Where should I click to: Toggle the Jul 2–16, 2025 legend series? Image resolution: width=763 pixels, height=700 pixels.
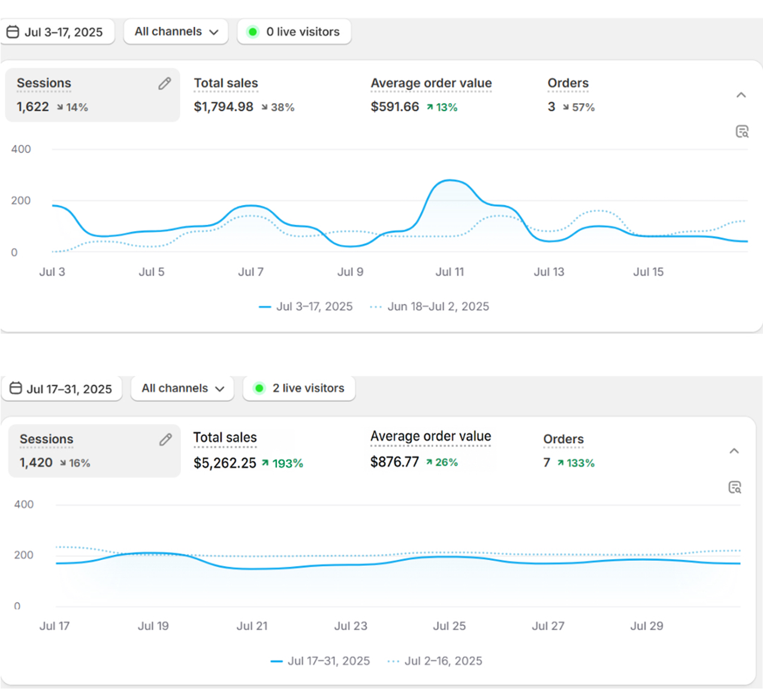[435, 661]
